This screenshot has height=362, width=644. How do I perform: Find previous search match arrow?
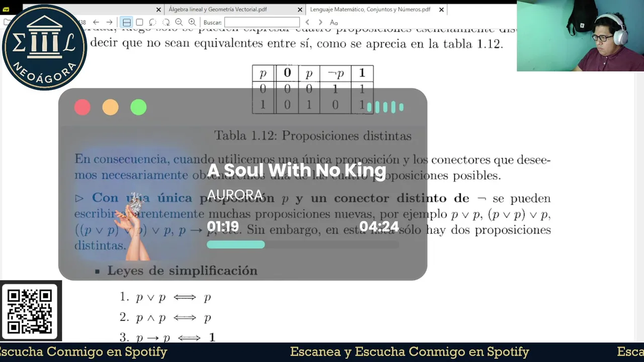coord(307,22)
